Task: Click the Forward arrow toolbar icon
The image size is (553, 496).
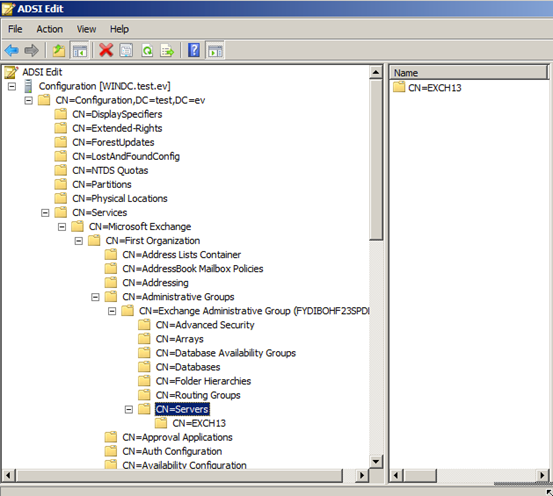Action: click(x=31, y=50)
